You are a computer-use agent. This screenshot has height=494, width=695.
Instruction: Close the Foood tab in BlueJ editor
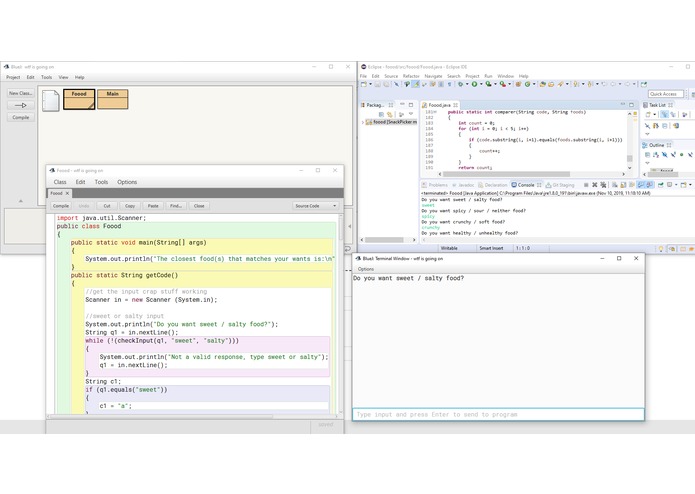[67, 193]
